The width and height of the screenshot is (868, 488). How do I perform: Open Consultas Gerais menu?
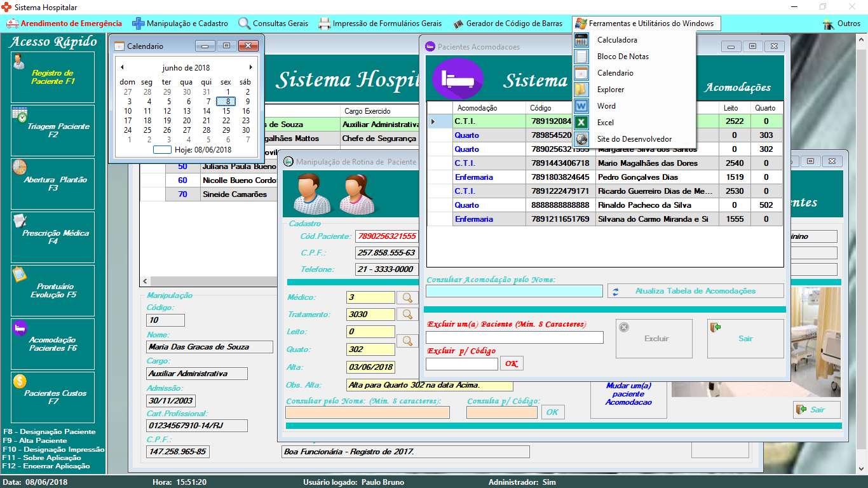[x=273, y=24]
